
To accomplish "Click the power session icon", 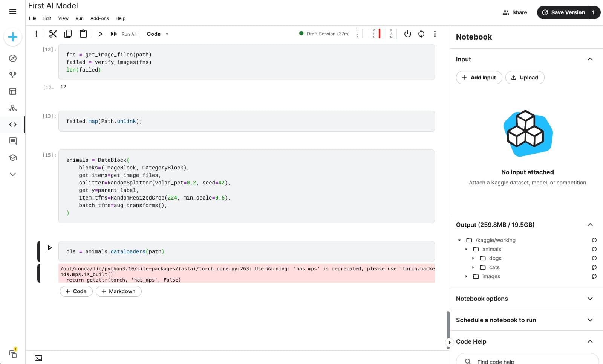I will click(407, 34).
